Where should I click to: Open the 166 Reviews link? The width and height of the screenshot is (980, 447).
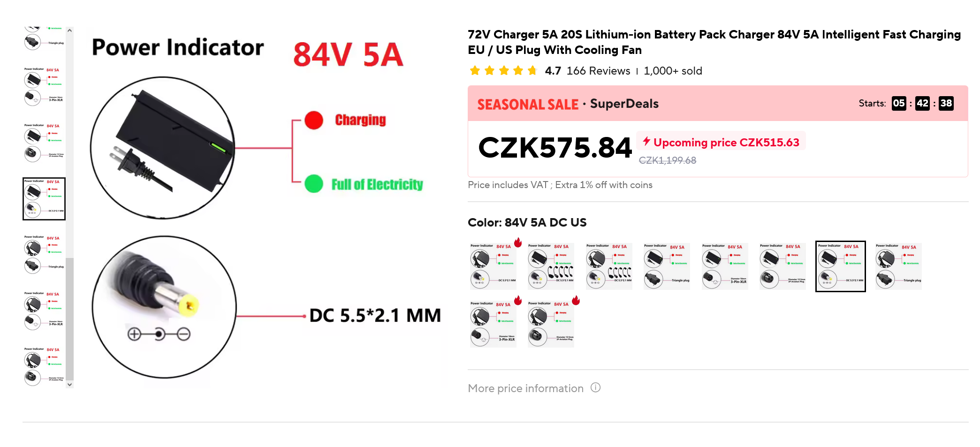click(x=598, y=71)
